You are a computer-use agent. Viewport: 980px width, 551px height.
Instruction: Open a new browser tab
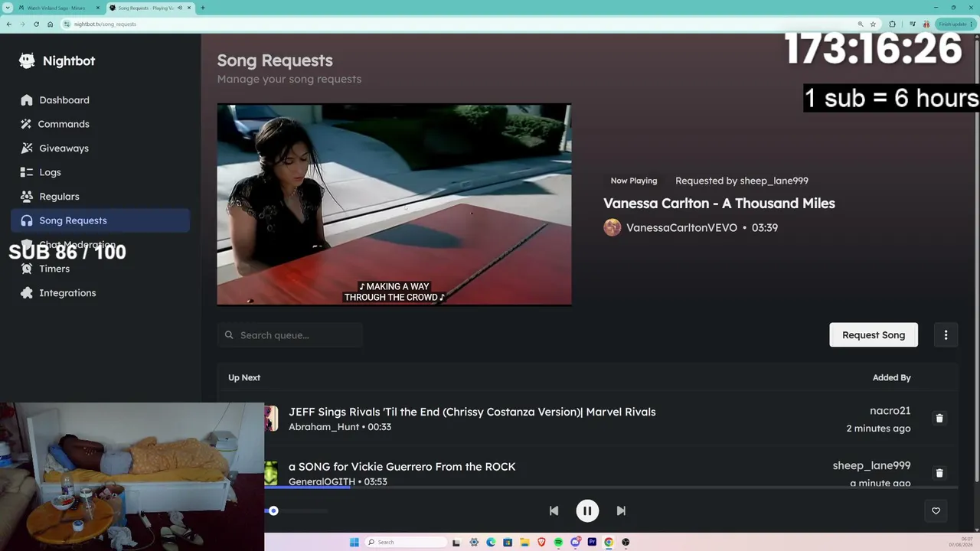tap(203, 8)
